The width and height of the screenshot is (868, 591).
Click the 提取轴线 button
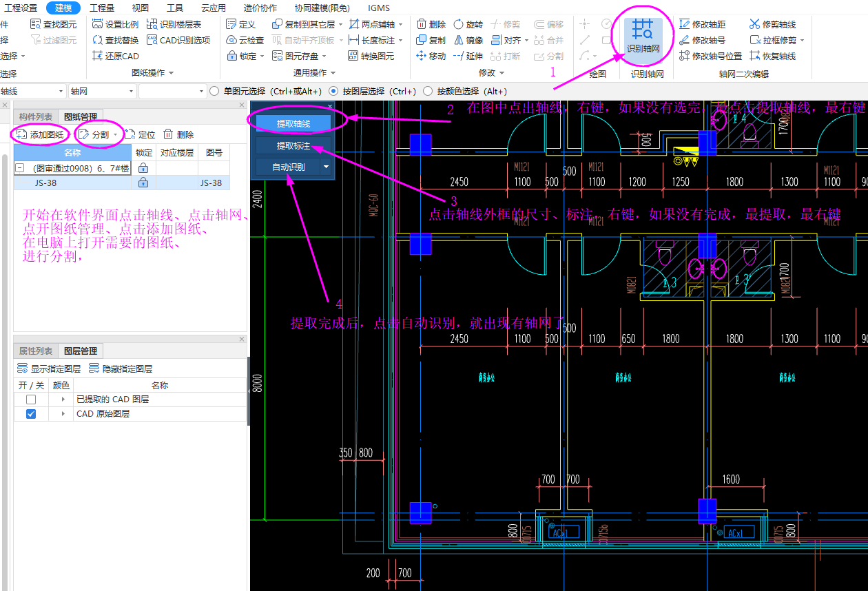293,124
